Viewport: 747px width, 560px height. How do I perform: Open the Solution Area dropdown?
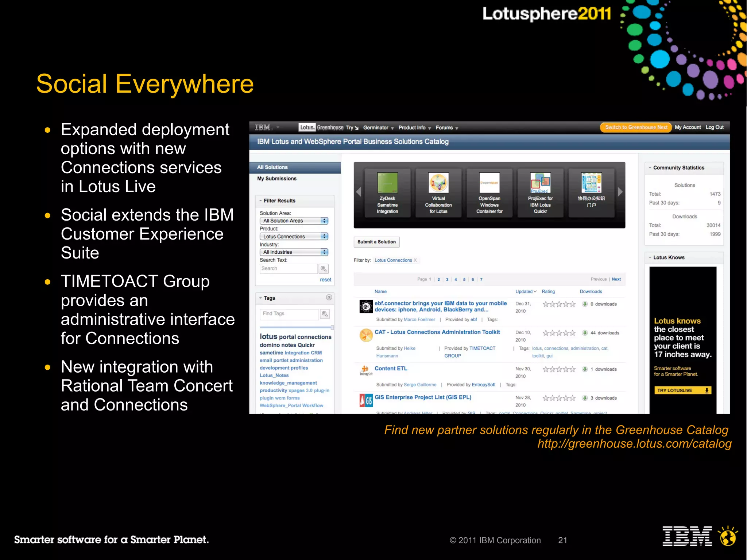[x=294, y=221]
